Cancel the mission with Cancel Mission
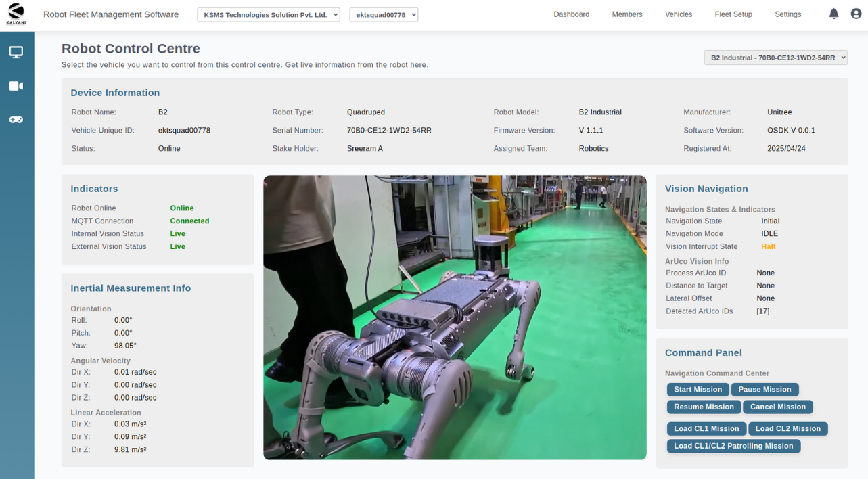This screenshot has width=868, height=479. point(777,407)
